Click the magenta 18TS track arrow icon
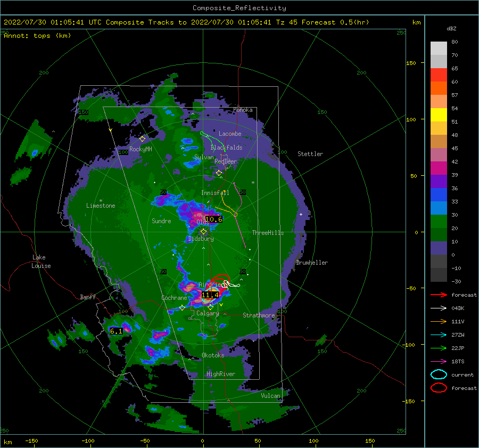The height and width of the screenshot is (448, 479). click(439, 362)
